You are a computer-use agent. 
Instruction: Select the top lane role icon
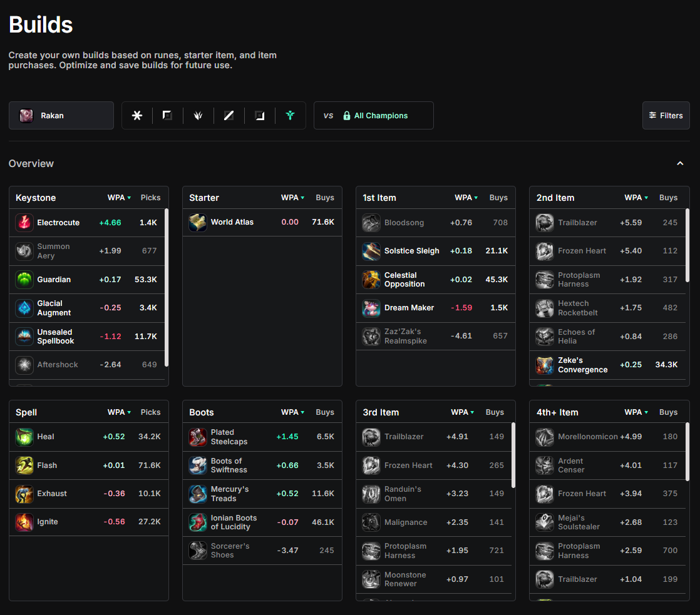tap(167, 116)
